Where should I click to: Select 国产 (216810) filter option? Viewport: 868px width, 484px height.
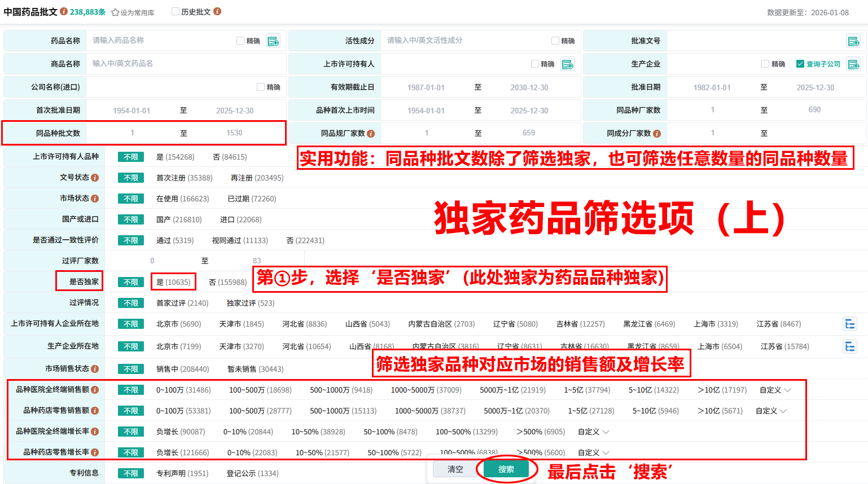[178, 219]
